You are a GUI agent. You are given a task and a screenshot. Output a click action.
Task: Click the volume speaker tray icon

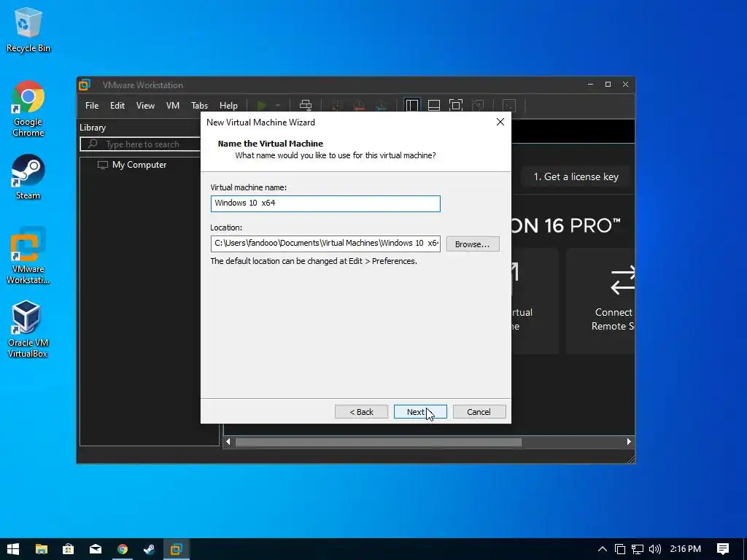tap(654, 549)
